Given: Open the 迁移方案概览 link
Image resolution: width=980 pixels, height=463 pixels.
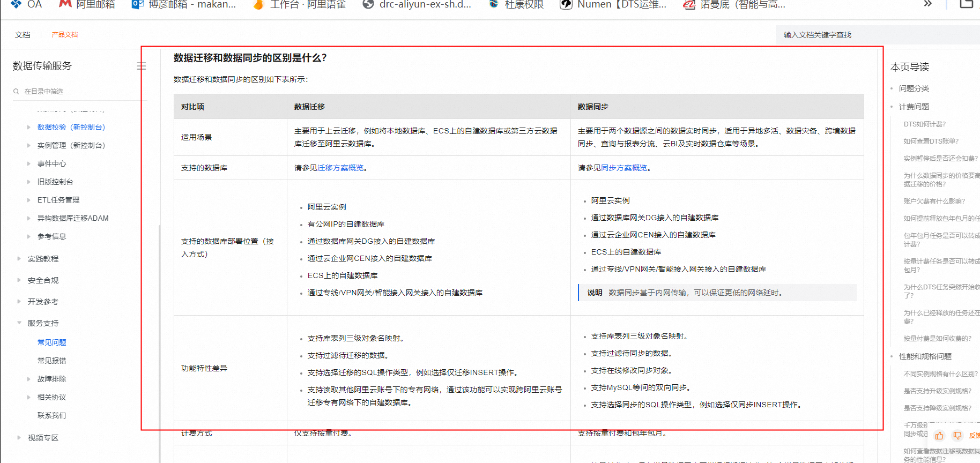Looking at the screenshot, I should tap(340, 168).
